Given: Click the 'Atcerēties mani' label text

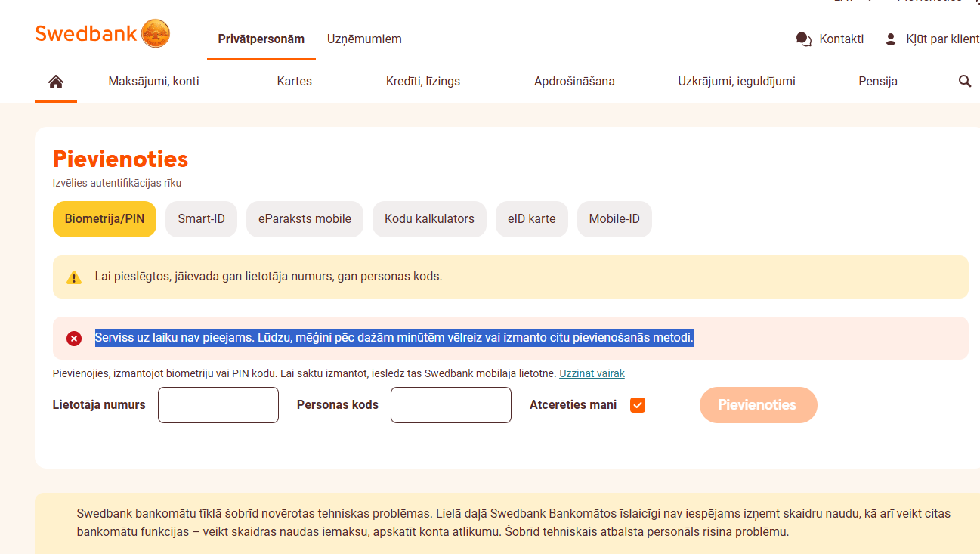Looking at the screenshot, I should pos(573,405).
